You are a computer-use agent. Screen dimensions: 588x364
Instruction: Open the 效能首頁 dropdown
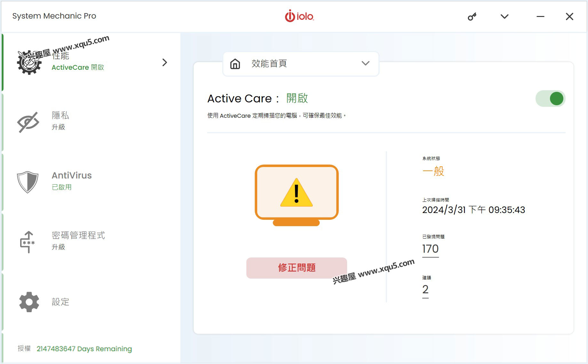click(x=301, y=64)
